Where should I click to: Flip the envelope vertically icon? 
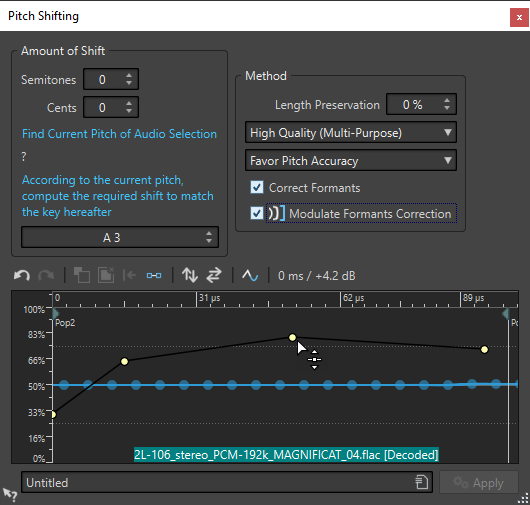(190, 275)
